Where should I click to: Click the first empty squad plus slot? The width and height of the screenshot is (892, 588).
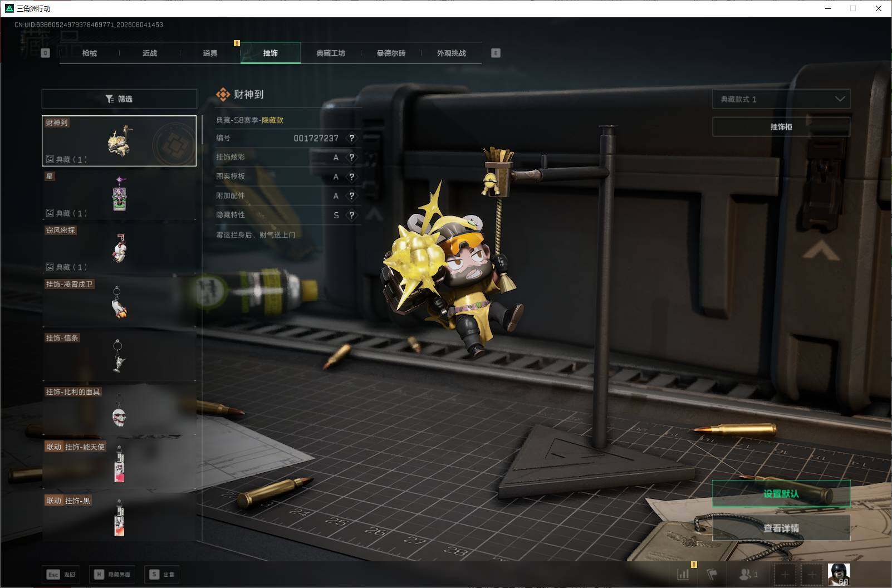coord(785,574)
